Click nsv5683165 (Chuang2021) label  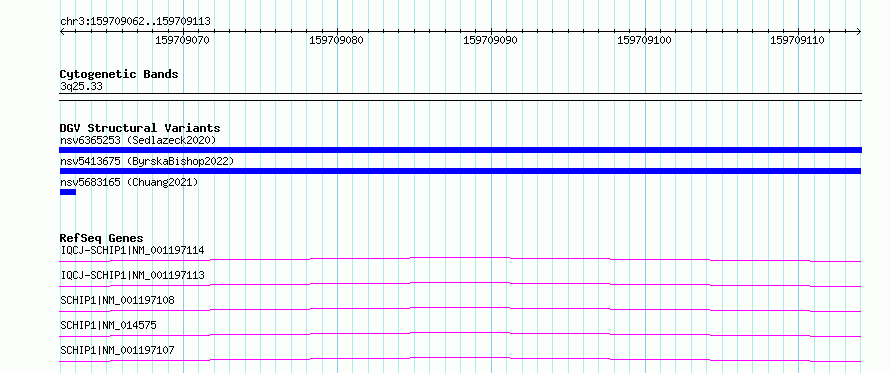pos(129,182)
